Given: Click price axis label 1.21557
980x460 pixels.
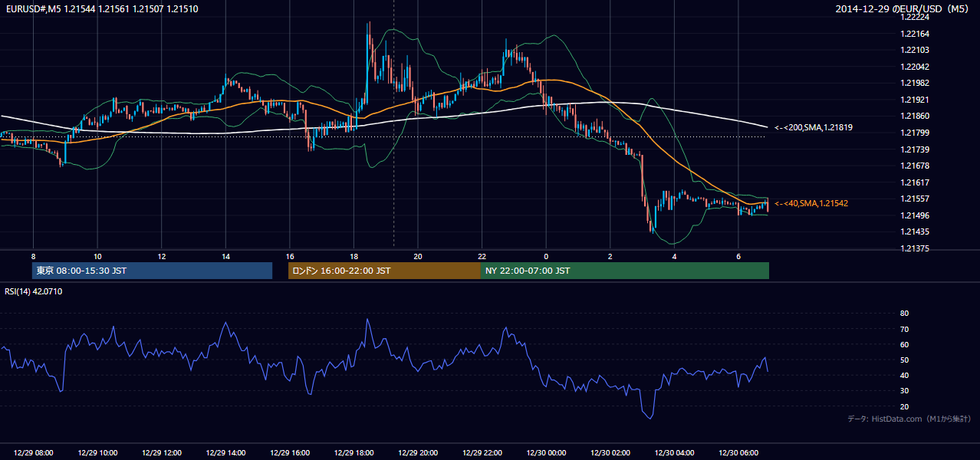Looking at the screenshot, I should click(x=914, y=199).
